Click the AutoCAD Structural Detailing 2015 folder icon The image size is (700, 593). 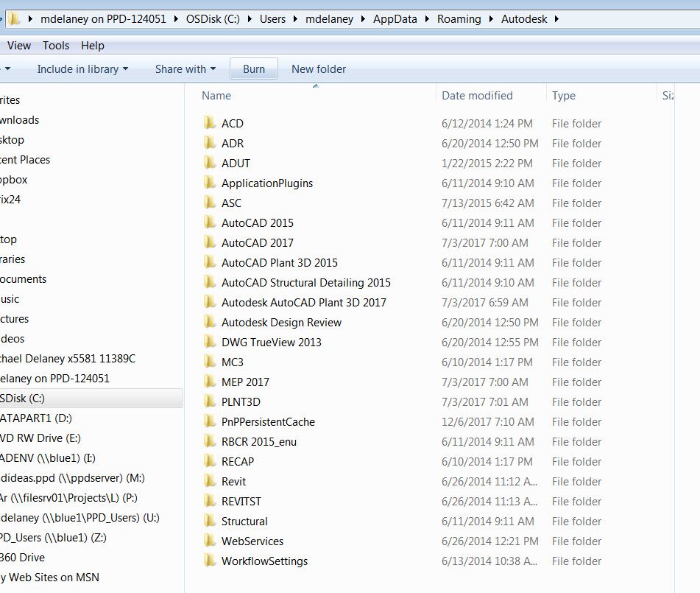pos(209,282)
